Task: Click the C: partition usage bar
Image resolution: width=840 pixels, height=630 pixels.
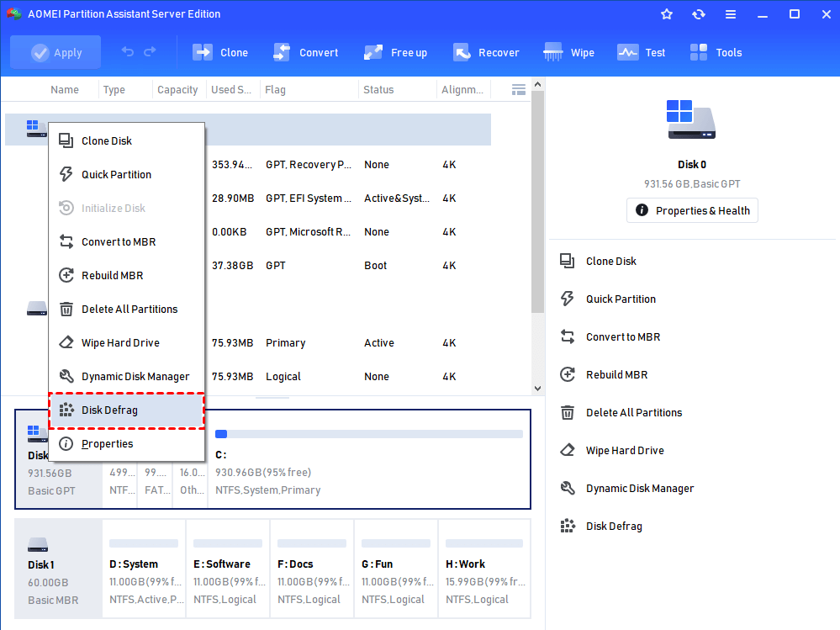Action: (x=368, y=434)
